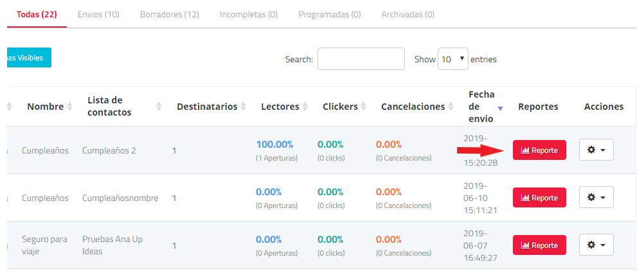This screenshot has height=271, width=644.
Task: Sort table by Nombre column arrows
Action: (x=69, y=107)
